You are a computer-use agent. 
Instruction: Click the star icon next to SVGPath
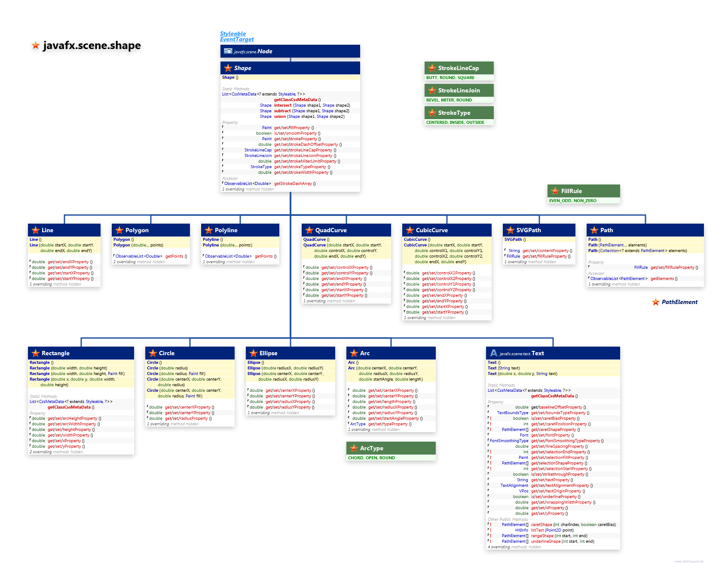(x=510, y=230)
